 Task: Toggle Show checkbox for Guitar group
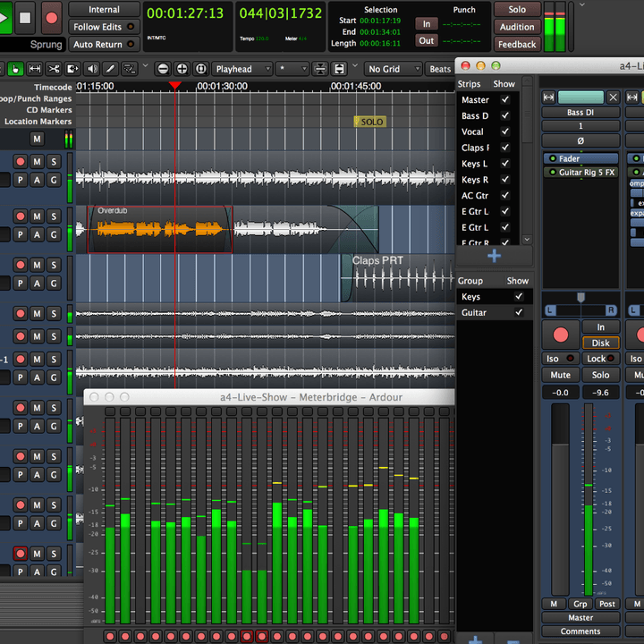[519, 312]
